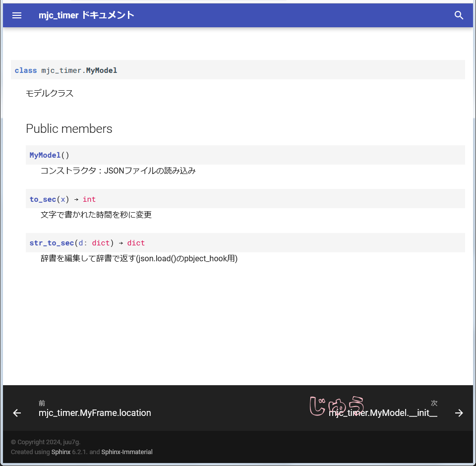Viewport: 476px width, 466px height.
Task: Click the left arrow in the footer
Action: point(17,412)
